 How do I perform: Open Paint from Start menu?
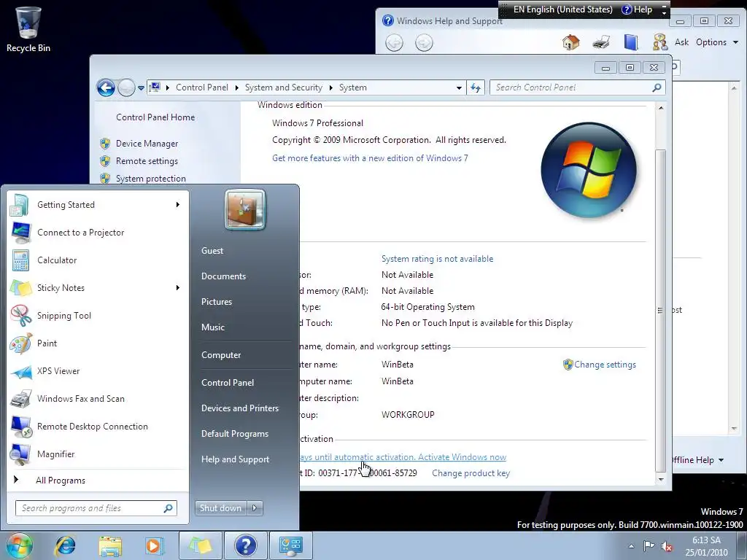click(x=98, y=343)
